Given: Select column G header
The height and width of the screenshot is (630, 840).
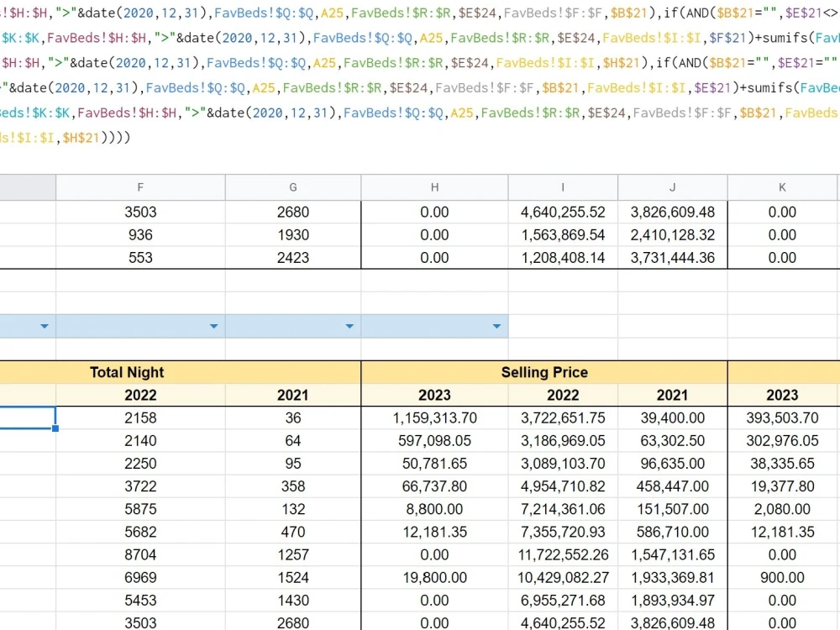Looking at the screenshot, I should click(x=293, y=187).
